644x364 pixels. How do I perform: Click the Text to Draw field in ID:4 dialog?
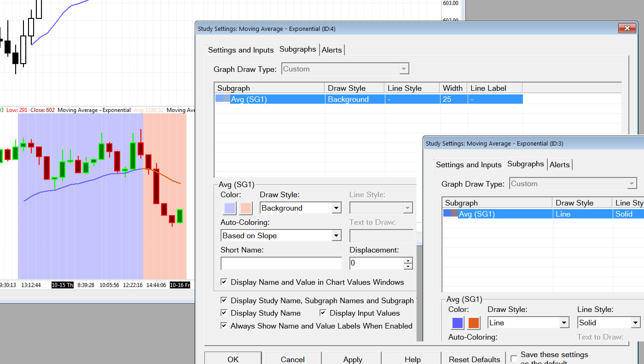point(381,236)
